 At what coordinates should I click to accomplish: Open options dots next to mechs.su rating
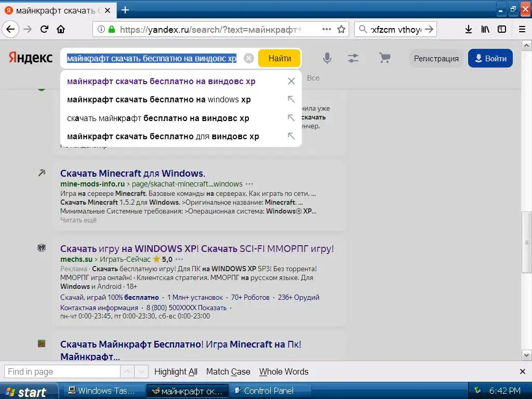click(x=179, y=259)
